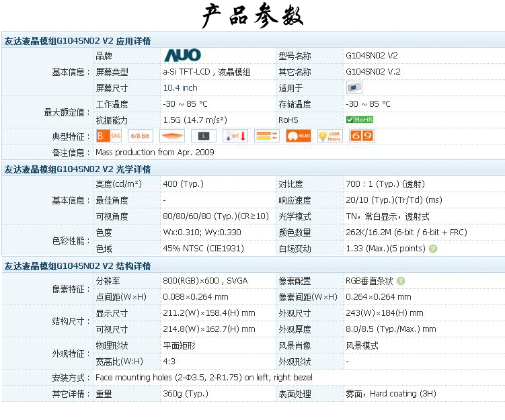The width and height of the screenshot is (505, 420).
Task: Select the 211.2(W)×158.4(H) mm display size
Action: (209, 313)
